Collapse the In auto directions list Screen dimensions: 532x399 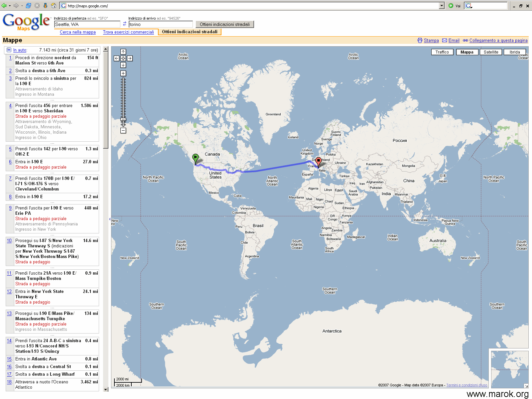[9, 50]
